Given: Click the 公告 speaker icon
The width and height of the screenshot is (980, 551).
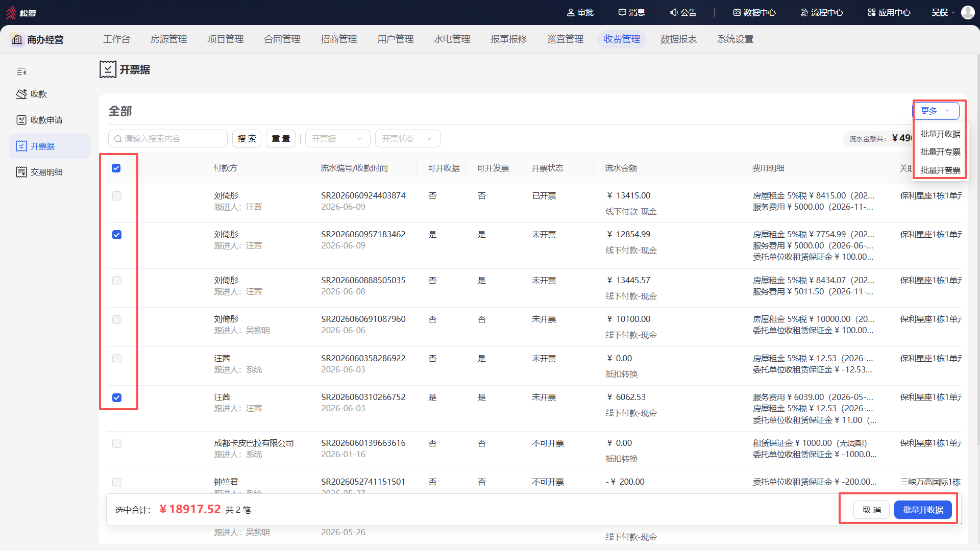Looking at the screenshot, I should click(674, 12).
